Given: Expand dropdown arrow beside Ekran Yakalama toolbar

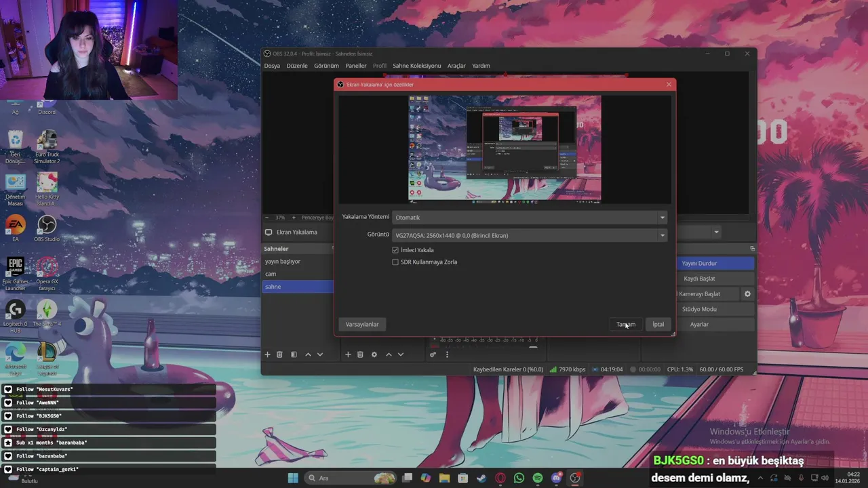Looking at the screenshot, I should [716, 232].
